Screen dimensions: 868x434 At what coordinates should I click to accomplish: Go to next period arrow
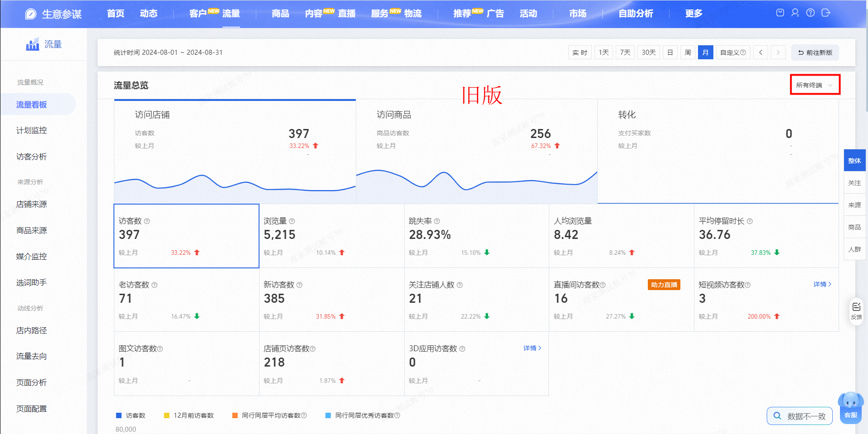[x=778, y=52]
